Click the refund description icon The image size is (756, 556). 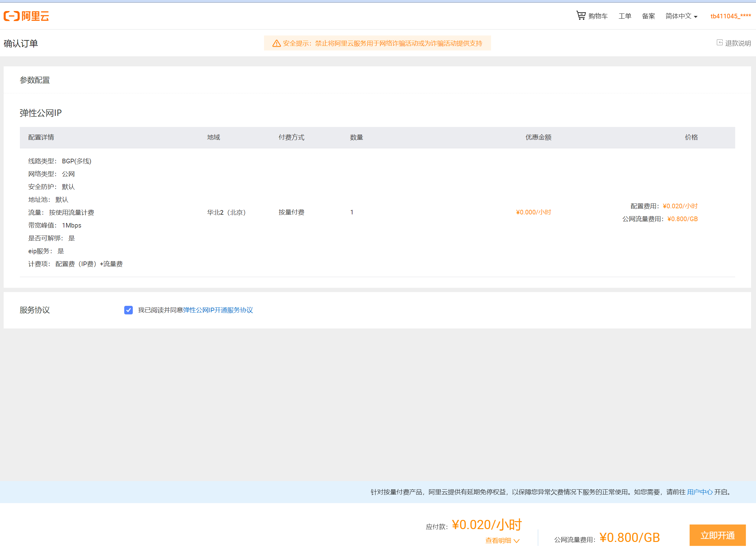[x=719, y=43]
